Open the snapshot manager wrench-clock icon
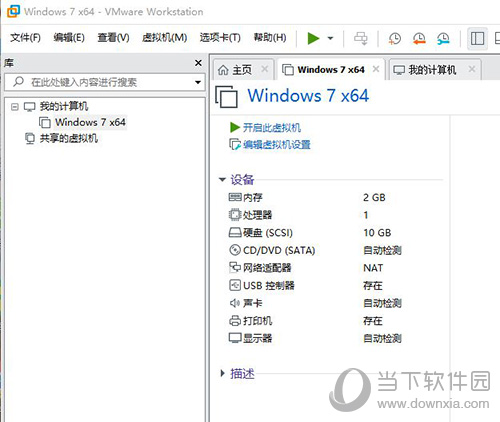 pos(443,38)
